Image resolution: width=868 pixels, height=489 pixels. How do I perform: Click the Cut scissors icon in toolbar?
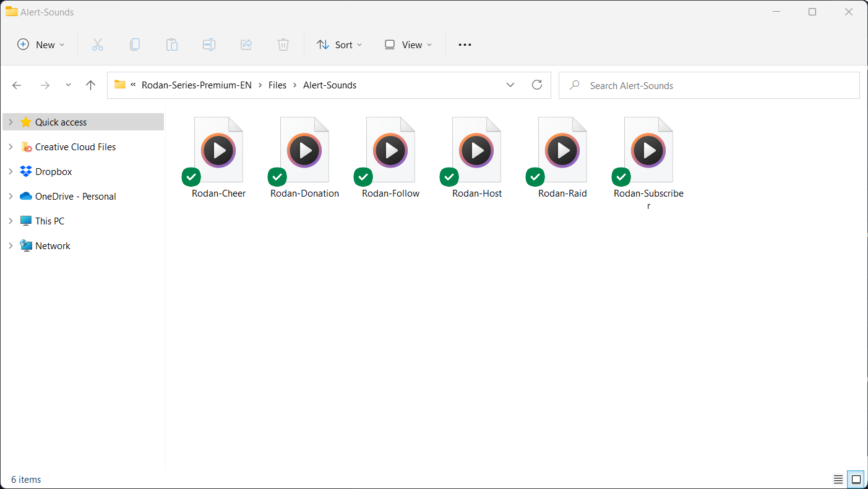point(98,45)
